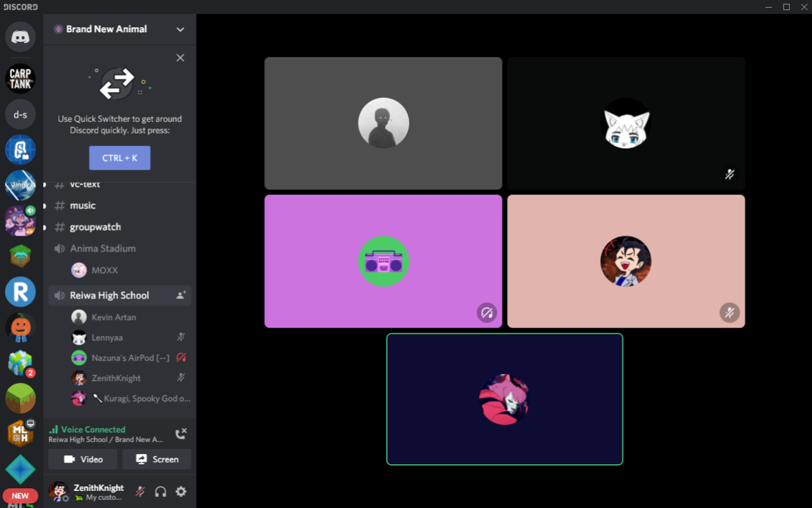812x508 pixels.
Task: Deafen yourself with the headphones icon
Action: (160, 491)
